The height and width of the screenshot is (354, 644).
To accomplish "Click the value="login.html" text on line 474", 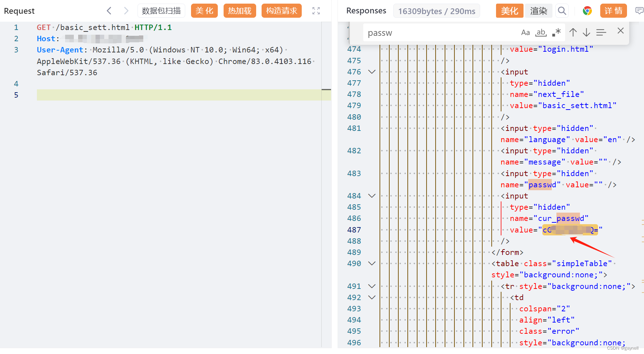I will click(x=552, y=49).
